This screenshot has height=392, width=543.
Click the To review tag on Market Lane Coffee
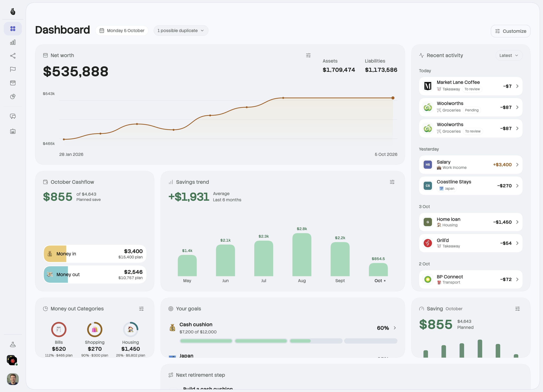tap(472, 89)
